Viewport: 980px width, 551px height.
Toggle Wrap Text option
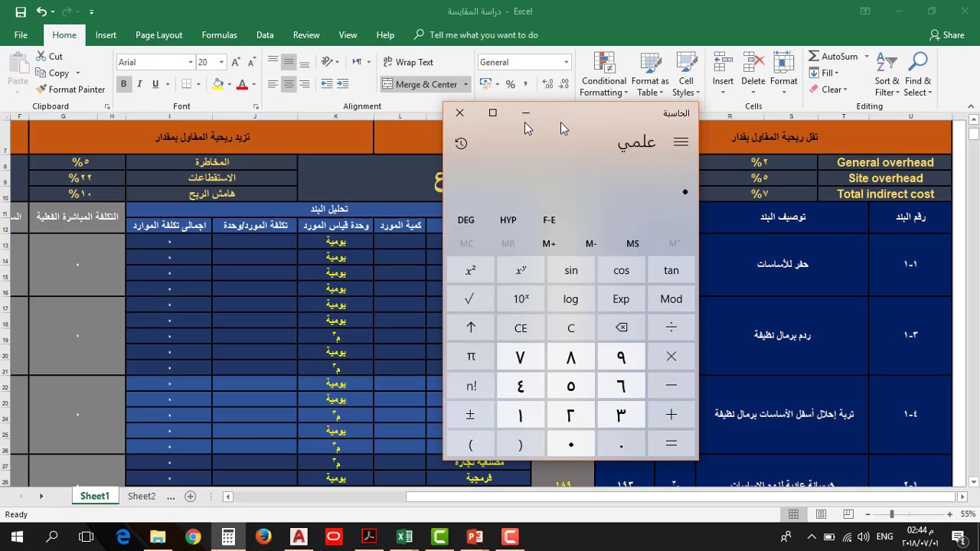point(407,62)
